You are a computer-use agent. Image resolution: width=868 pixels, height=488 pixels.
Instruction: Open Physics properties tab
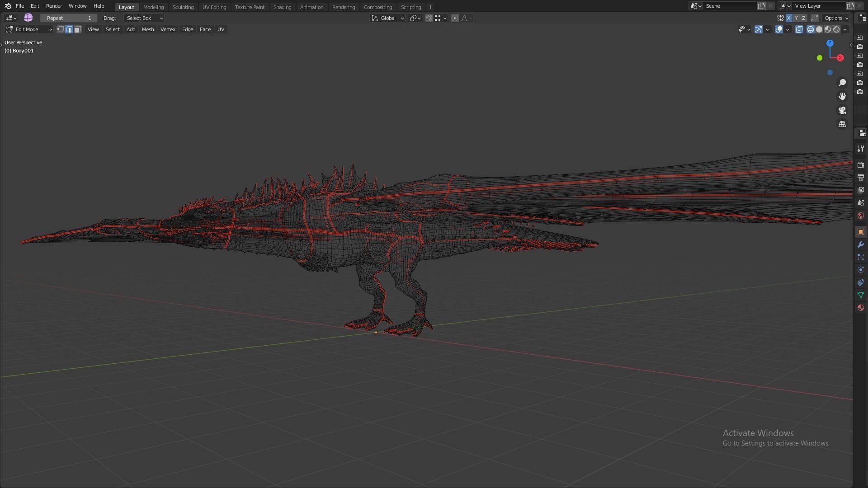coord(861,270)
